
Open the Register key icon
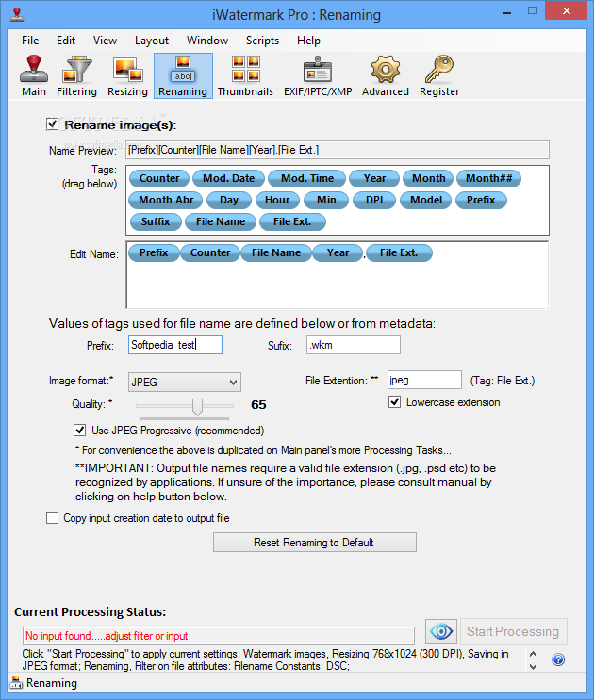(439, 76)
